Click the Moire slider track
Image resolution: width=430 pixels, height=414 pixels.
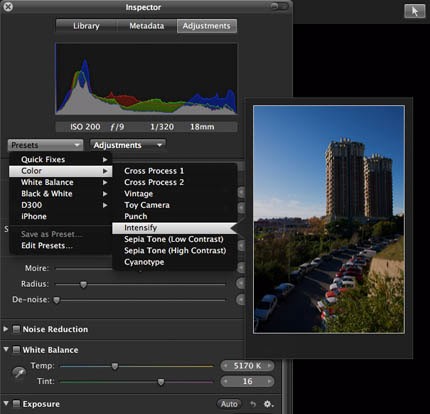[84, 268]
